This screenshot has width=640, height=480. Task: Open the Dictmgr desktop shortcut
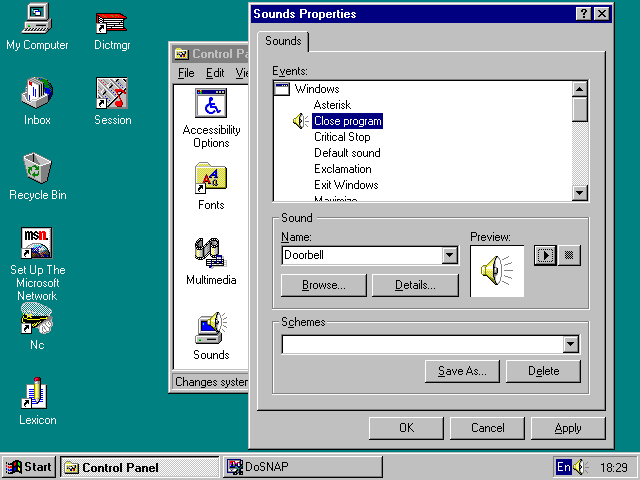tap(112, 20)
